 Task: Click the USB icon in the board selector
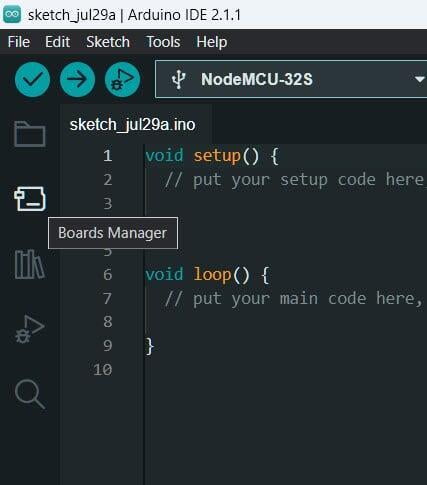tap(178, 80)
